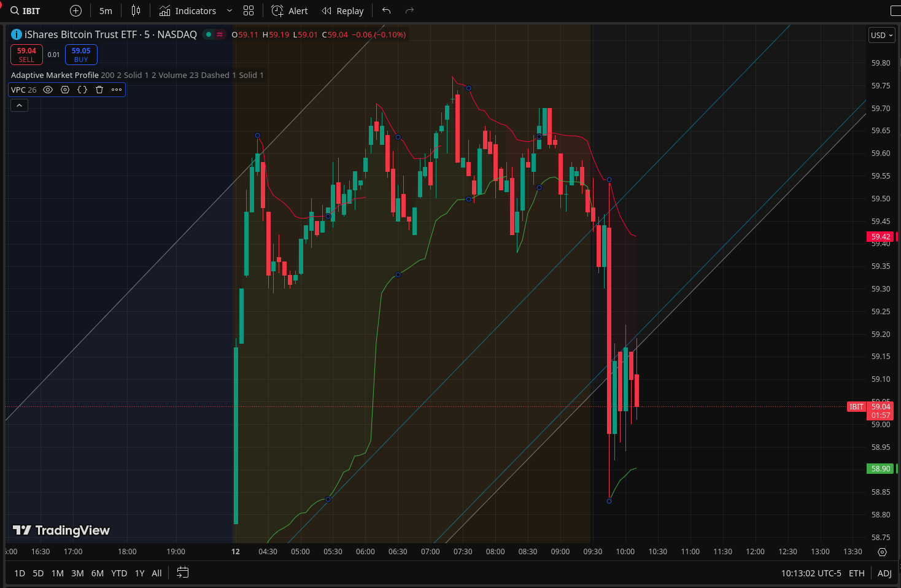The image size is (901, 588).
Task: Redo the last undone action
Action: [409, 11]
